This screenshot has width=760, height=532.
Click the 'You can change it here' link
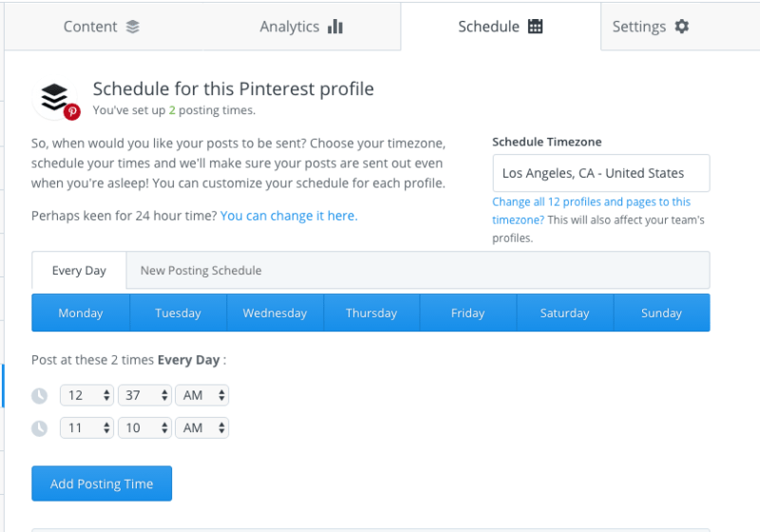click(289, 216)
